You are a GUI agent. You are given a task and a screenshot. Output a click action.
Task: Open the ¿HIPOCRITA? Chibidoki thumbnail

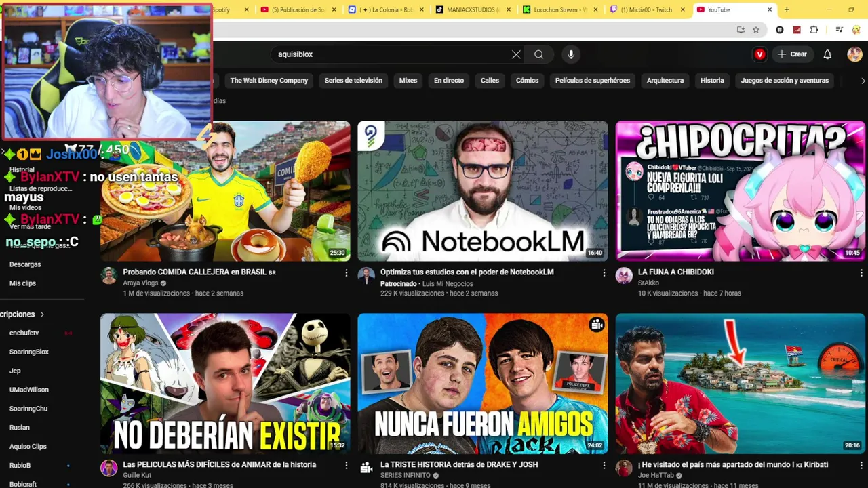tap(741, 191)
